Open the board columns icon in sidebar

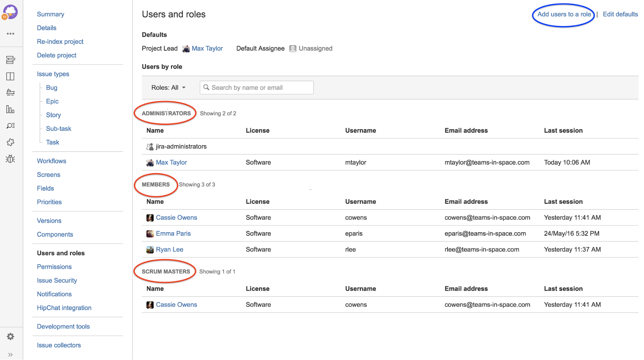(x=10, y=76)
